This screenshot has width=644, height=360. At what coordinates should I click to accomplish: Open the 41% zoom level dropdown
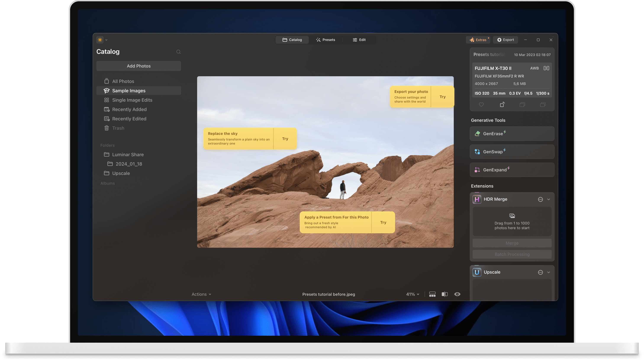click(x=412, y=294)
